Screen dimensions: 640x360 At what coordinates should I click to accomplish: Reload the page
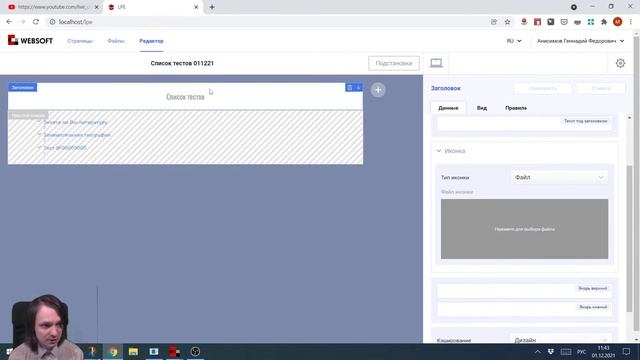click(x=36, y=22)
